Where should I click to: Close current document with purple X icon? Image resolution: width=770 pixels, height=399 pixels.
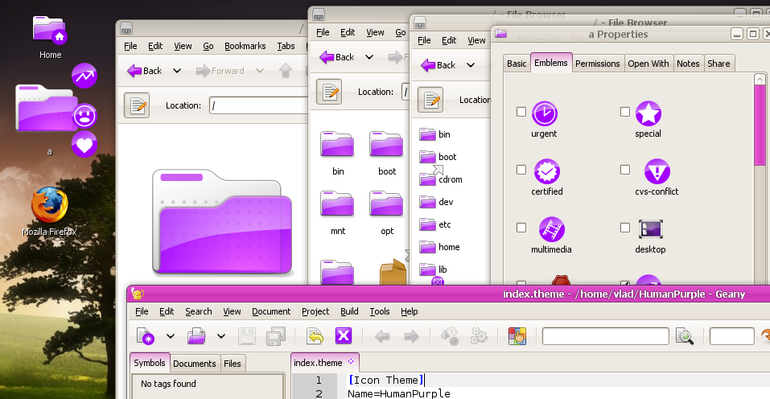(343, 336)
